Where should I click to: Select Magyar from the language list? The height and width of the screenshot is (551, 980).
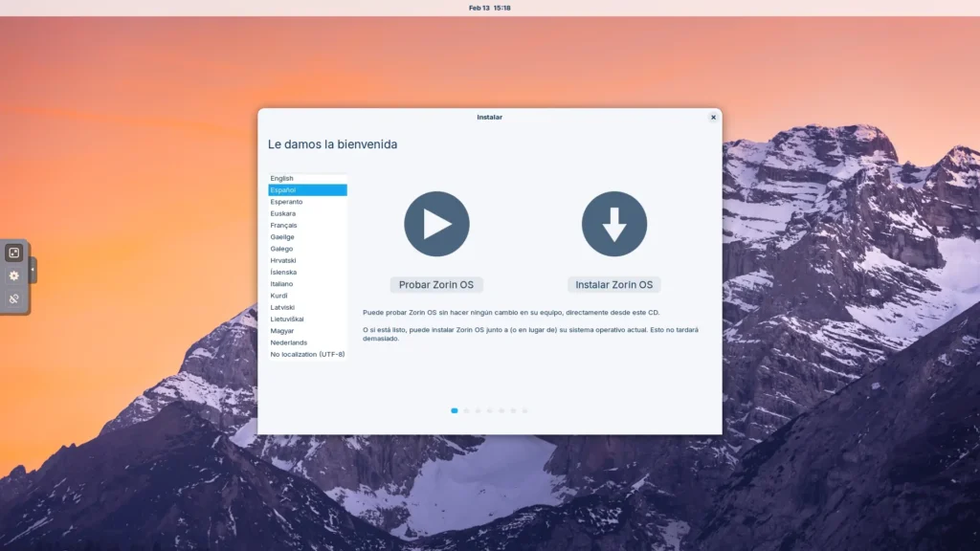click(282, 331)
